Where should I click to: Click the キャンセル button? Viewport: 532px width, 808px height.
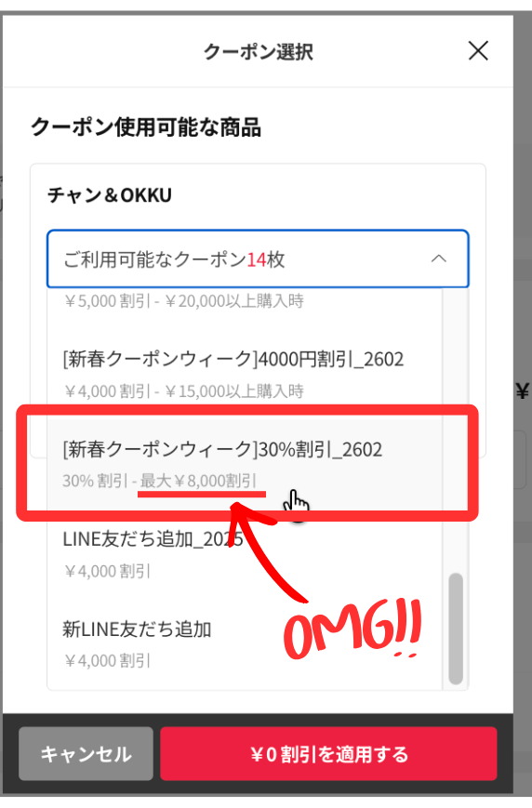86,754
